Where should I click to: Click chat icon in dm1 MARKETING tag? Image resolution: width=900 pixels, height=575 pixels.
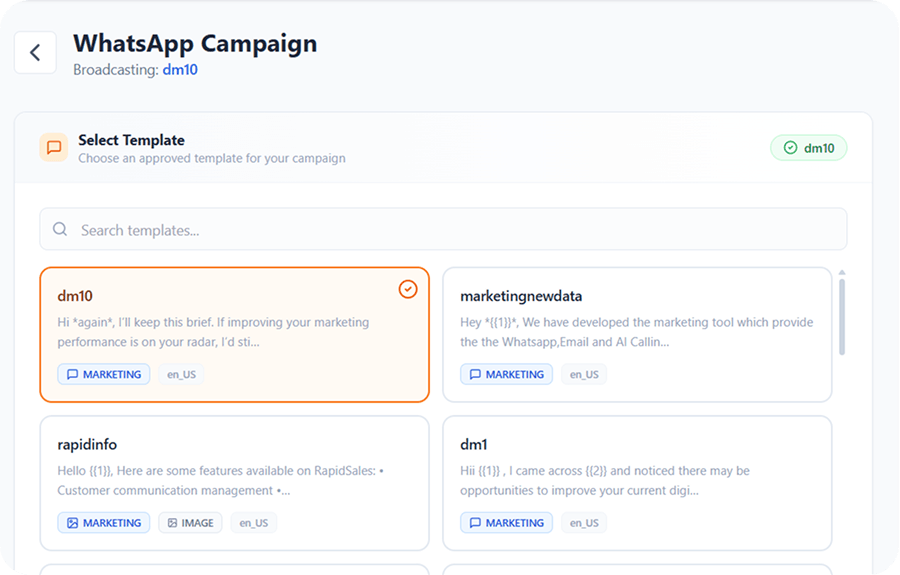pyautogui.click(x=475, y=523)
